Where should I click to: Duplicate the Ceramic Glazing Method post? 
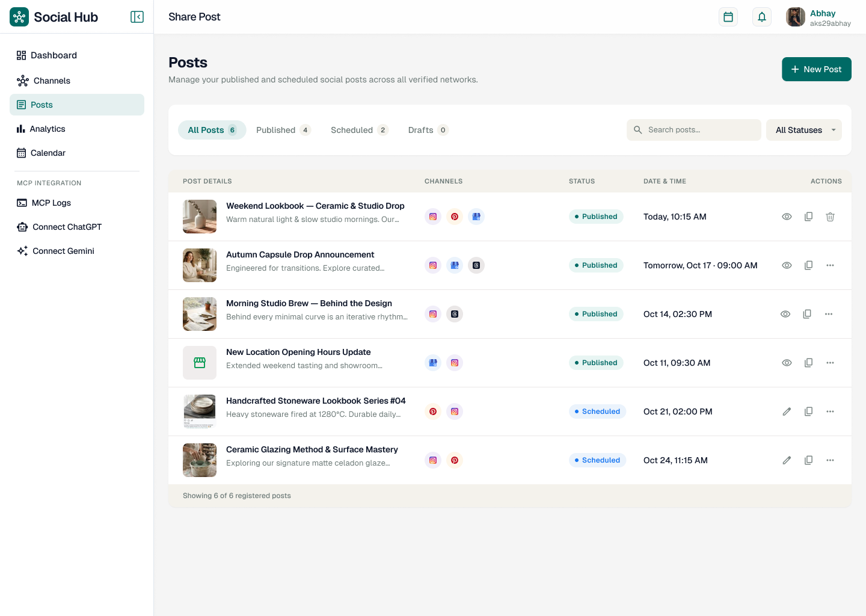pyautogui.click(x=808, y=460)
